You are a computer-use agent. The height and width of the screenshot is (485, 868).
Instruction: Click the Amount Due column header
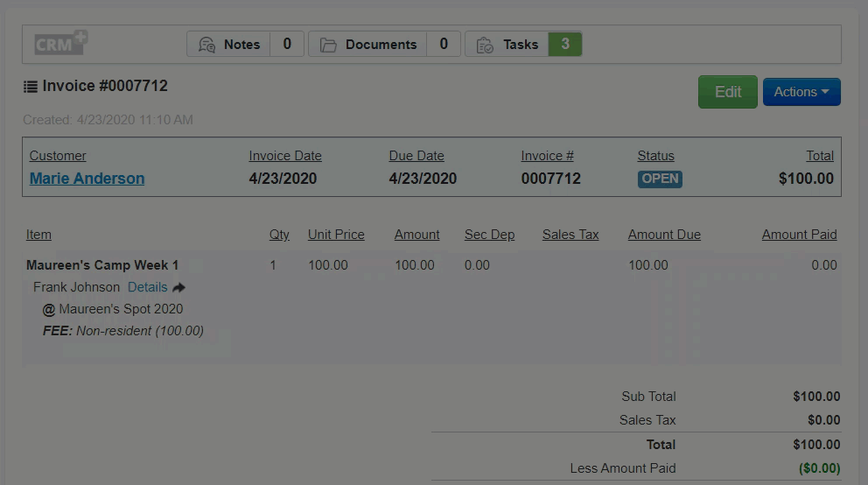click(664, 235)
